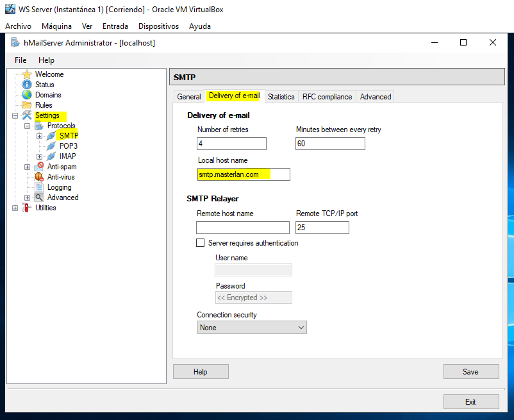Expand the IMAP tree node

click(39, 156)
